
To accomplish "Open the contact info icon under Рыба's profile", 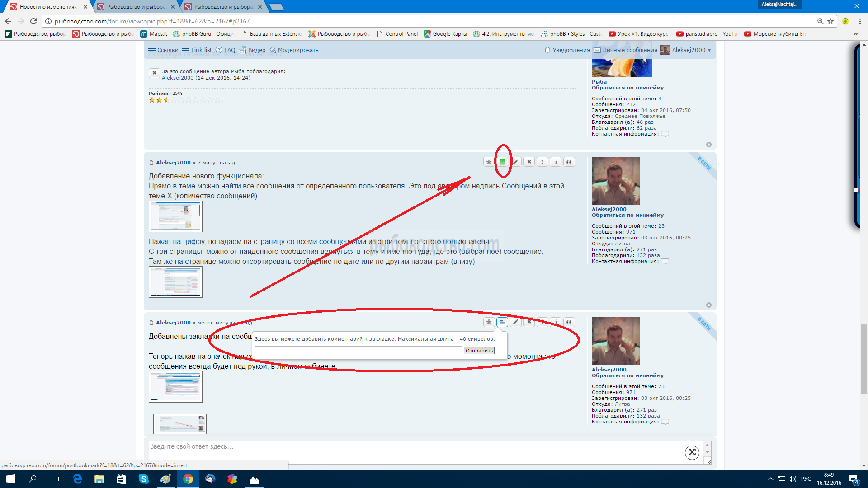I will click(x=665, y=134).
